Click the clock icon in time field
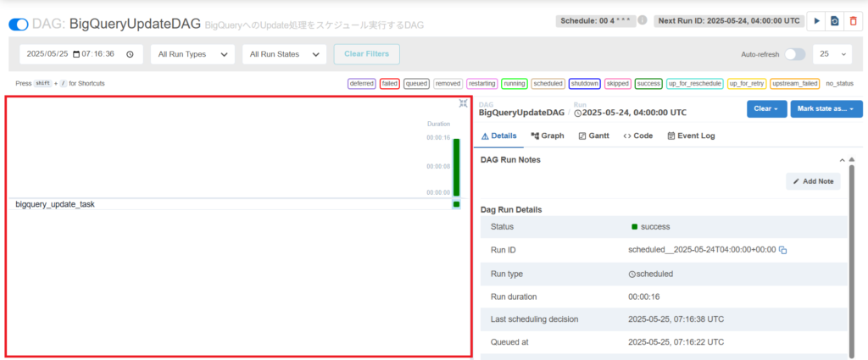 [x=130, y=54]
